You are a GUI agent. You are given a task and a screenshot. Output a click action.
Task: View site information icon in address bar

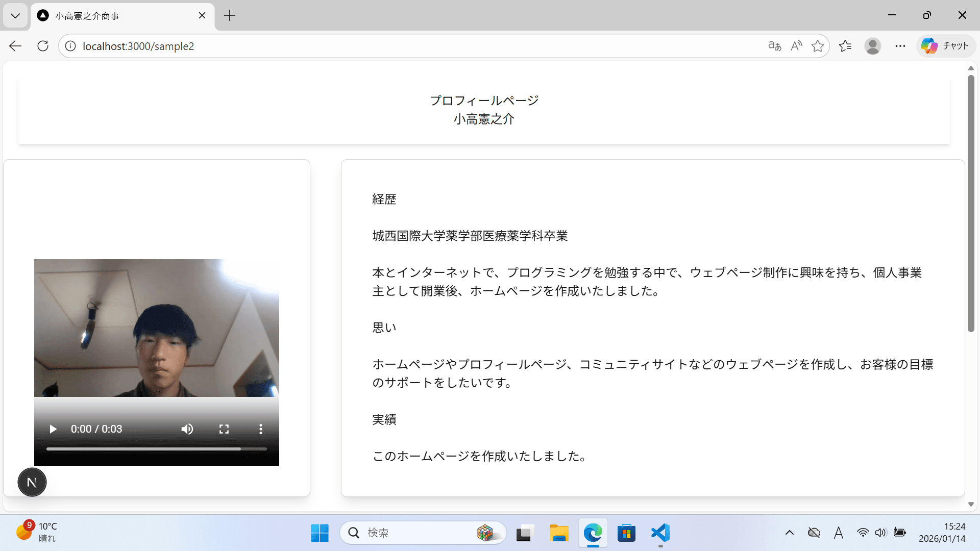70,46
